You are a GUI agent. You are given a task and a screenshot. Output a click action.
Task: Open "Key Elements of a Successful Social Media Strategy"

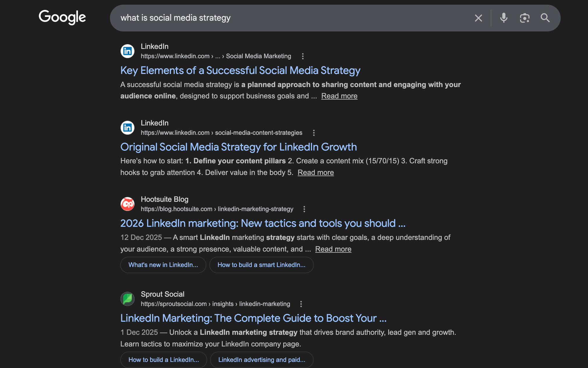pyautogui.click(x=240, y=70)
